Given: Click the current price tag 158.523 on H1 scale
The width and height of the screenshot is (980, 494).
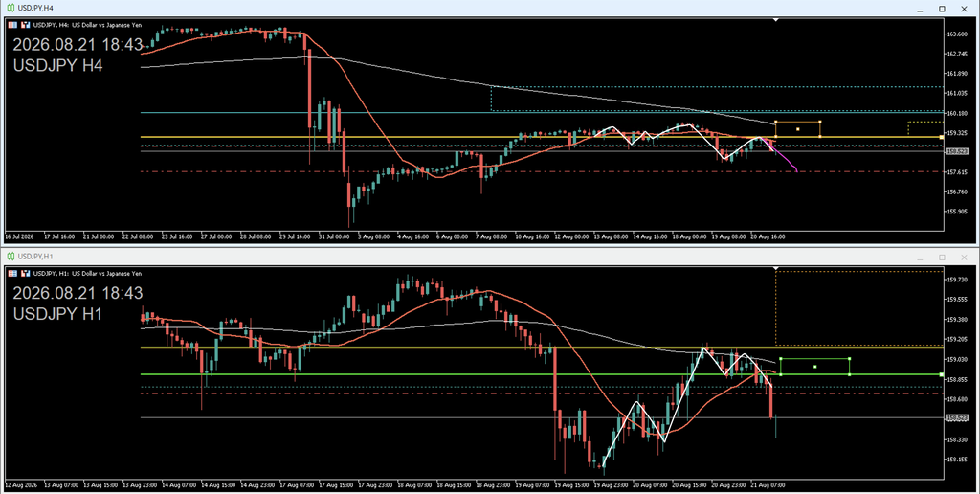Looking at the screenshot, I should click(957, 417).
